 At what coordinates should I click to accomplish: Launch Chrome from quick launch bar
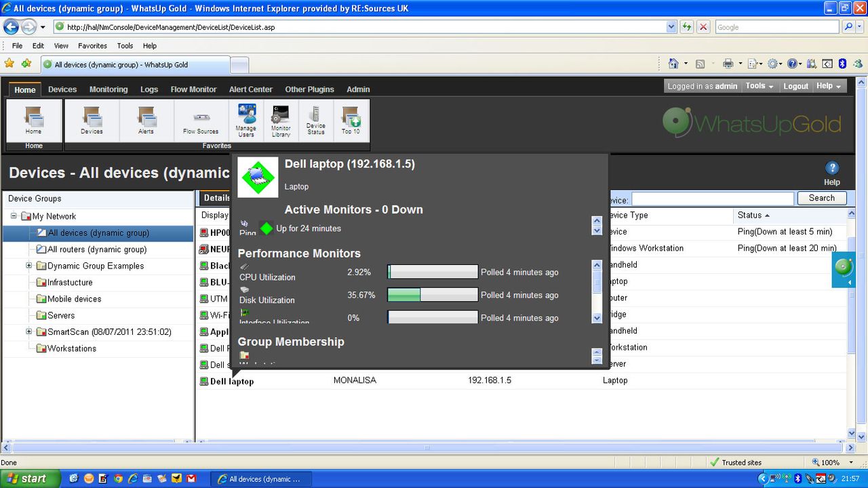(118, 479)
